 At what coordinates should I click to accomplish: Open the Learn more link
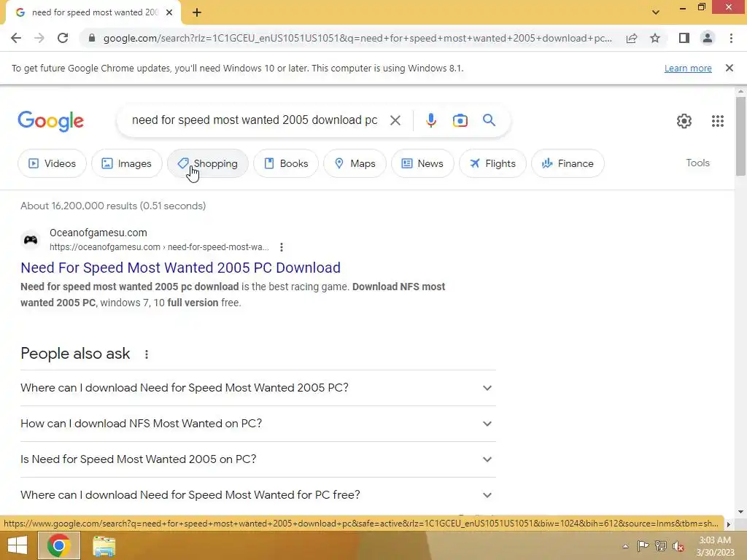[688, 68]
